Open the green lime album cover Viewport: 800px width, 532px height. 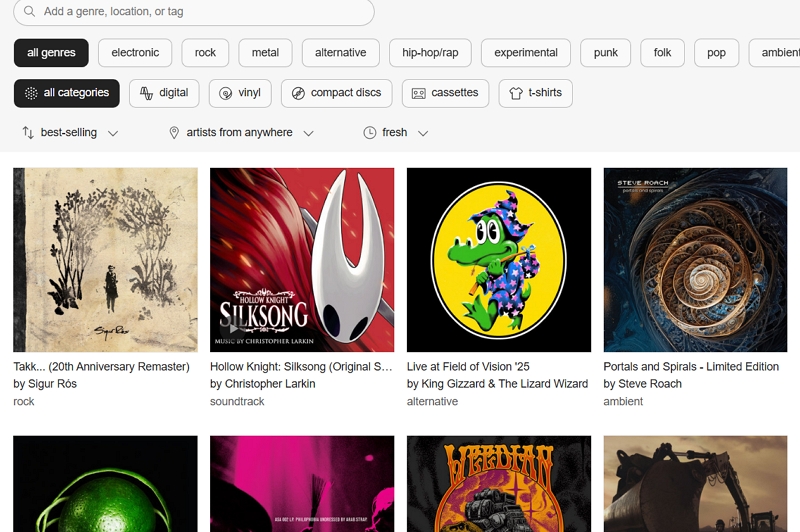click(x=105, y=484)
